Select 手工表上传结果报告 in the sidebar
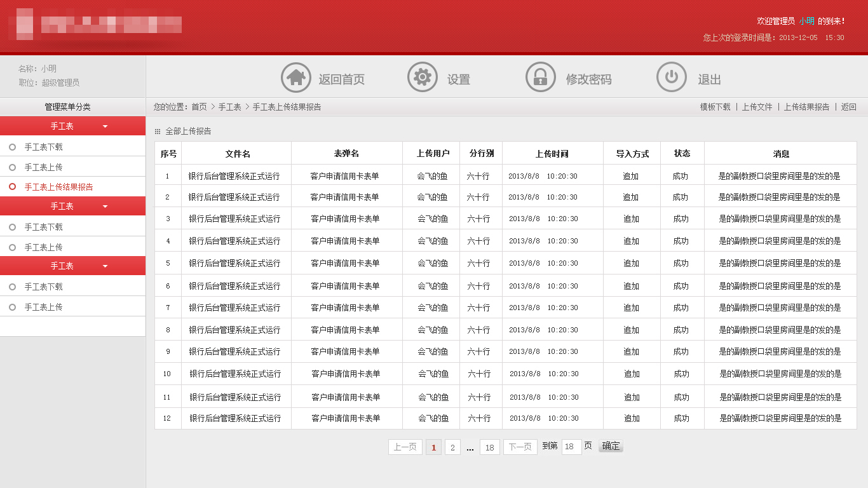This screenshot has width=868, height=488. pyautogui.click(x=58, y=187)
